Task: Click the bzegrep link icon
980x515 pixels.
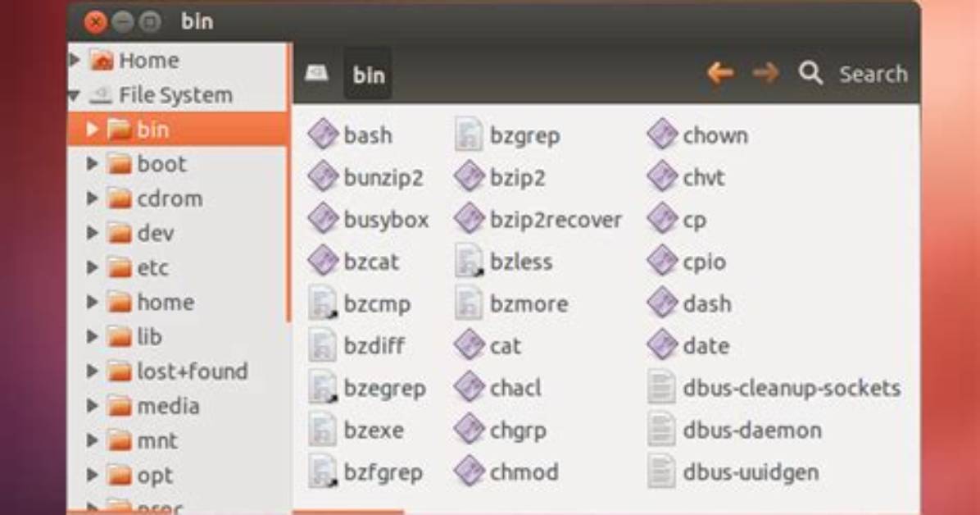Action: click(323, 387)
